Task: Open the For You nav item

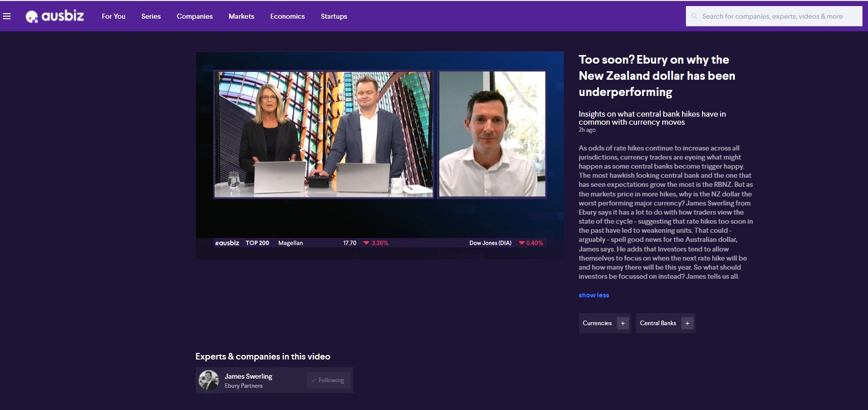Action: coord(113,16)
